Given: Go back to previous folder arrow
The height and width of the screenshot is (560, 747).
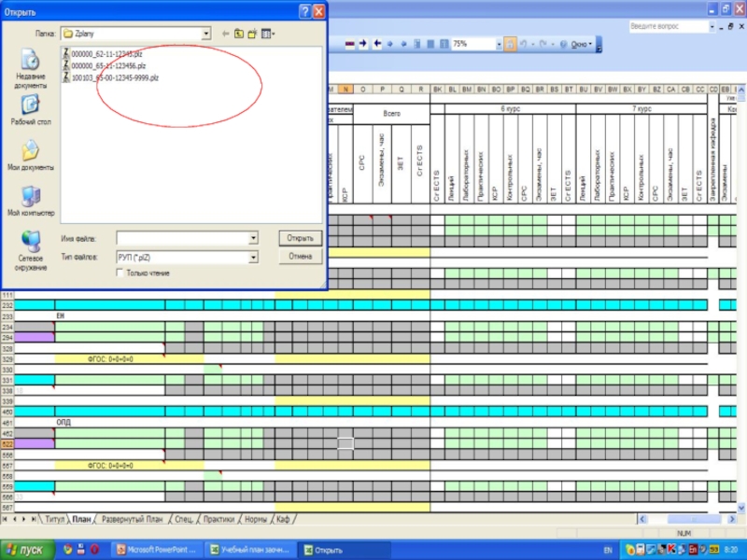Looking at the screenshot, I should 226,34.
